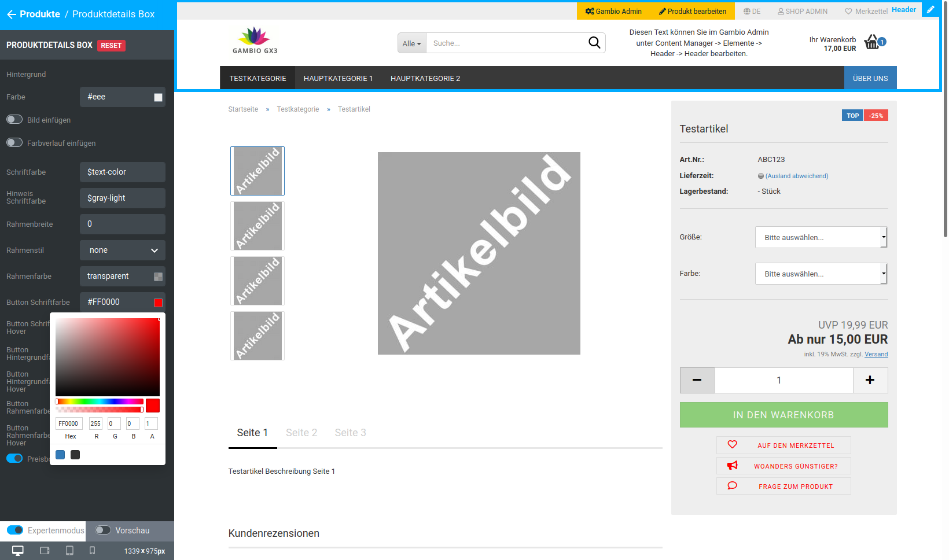Click the Header edit pencil icon
The image size is (949, 560).
[931, 9]
